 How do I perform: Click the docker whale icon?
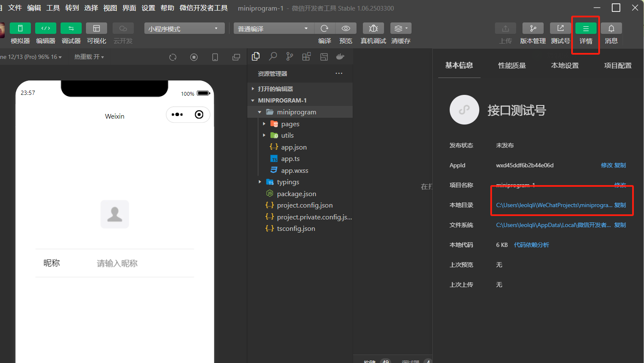click(x=340, y=56)
